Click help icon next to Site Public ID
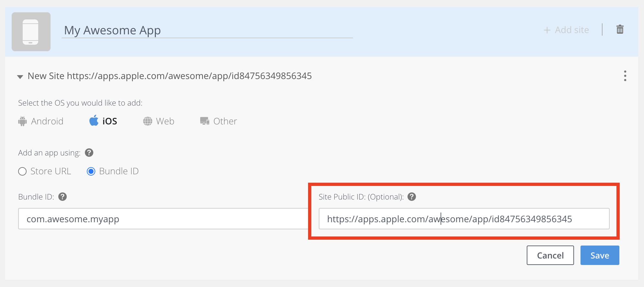 click(412, 197)
